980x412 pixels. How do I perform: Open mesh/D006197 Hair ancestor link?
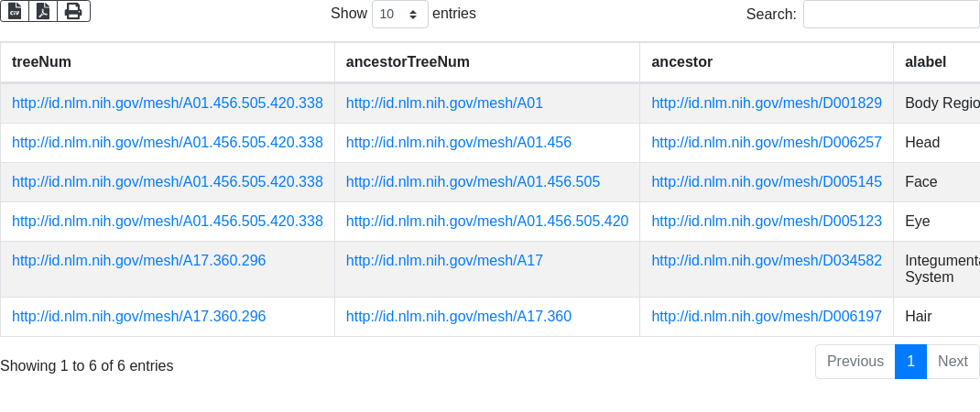(767, 317)
